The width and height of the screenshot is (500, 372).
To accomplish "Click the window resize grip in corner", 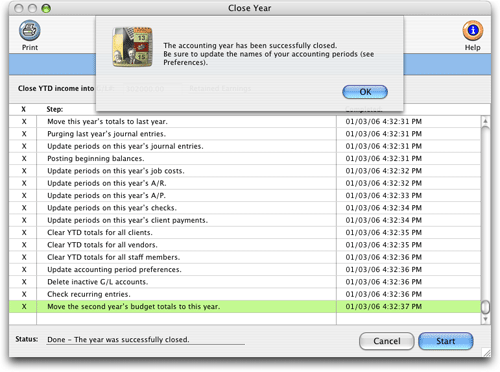I will (x=486, y=352).
